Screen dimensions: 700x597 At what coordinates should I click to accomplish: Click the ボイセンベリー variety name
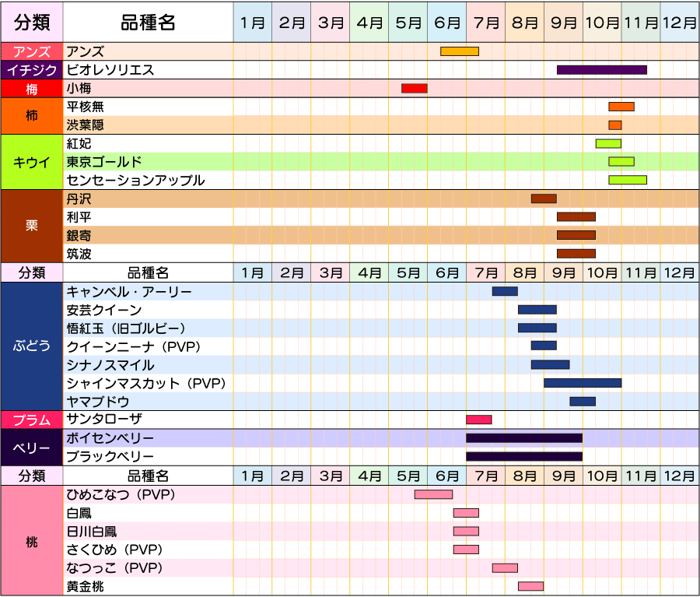(110, 438)
